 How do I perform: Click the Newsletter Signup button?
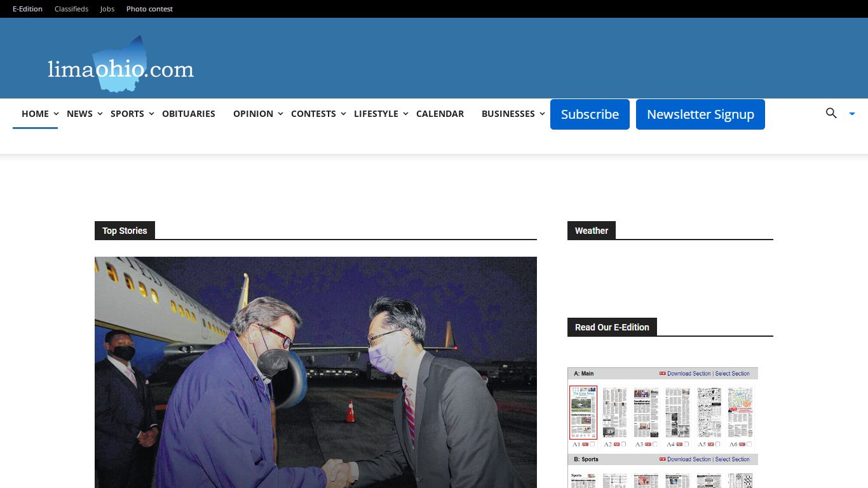[700, 114]
